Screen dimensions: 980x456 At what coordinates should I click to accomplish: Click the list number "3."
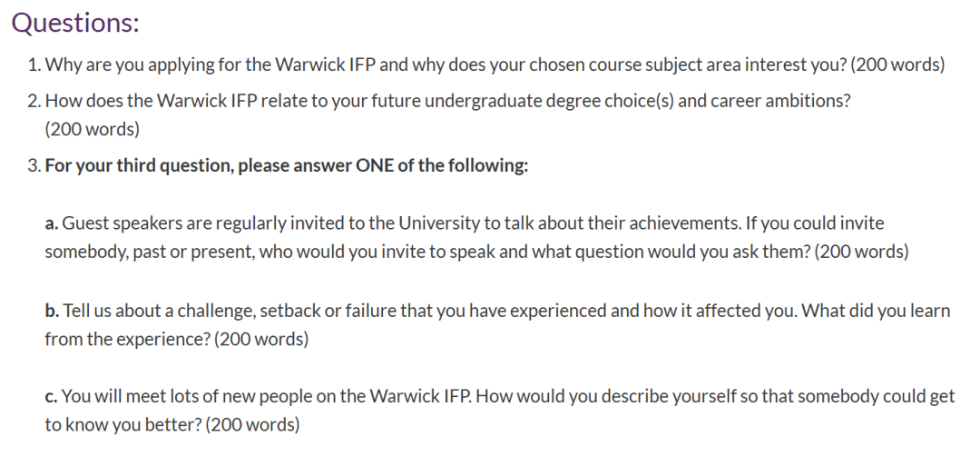(x=34, y=166)
